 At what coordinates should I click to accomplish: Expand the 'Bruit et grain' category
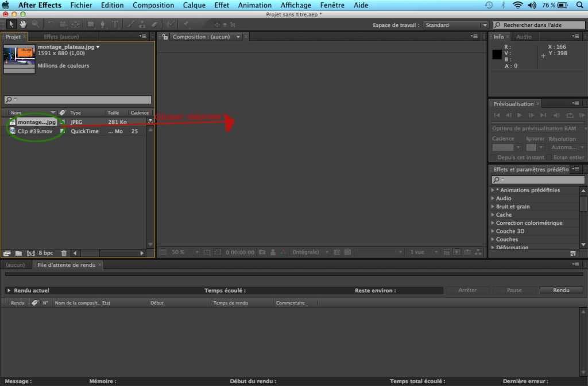click(493, 206)
